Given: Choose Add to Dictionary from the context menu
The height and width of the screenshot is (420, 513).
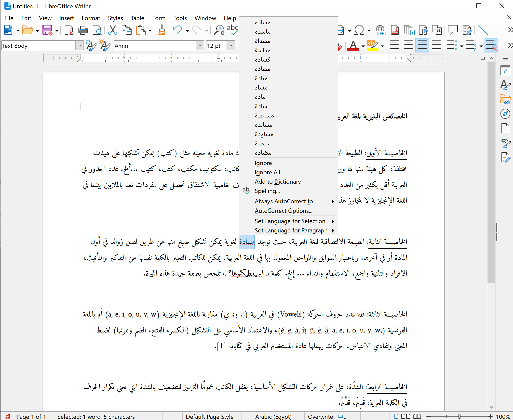Looking at the screenshot, I should pos(278,182).
